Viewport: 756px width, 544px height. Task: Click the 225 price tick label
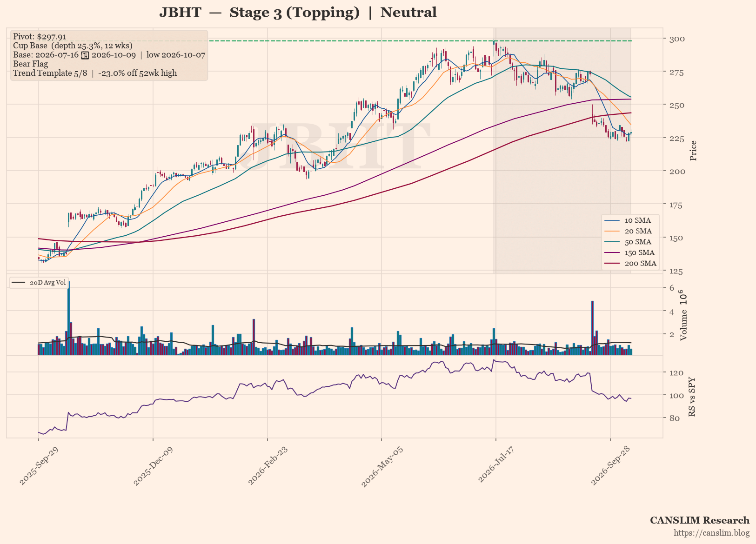pyautogui.click(x=677, y=138)
